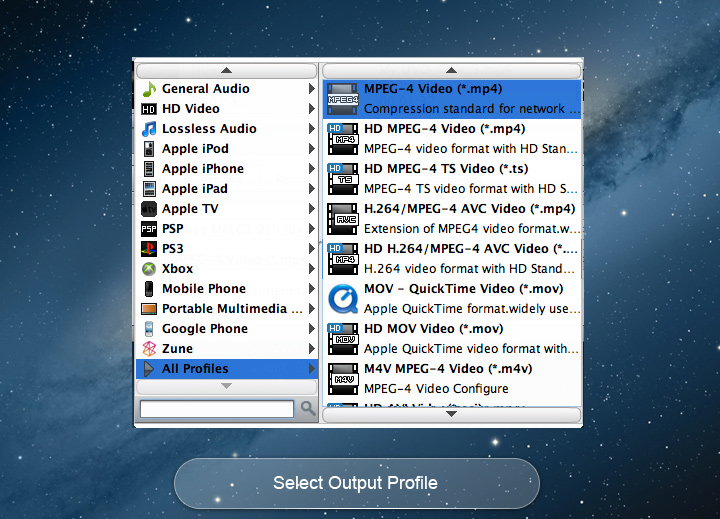Pick MOV - QuickTime Video (*.mov)

coord(452,299)
